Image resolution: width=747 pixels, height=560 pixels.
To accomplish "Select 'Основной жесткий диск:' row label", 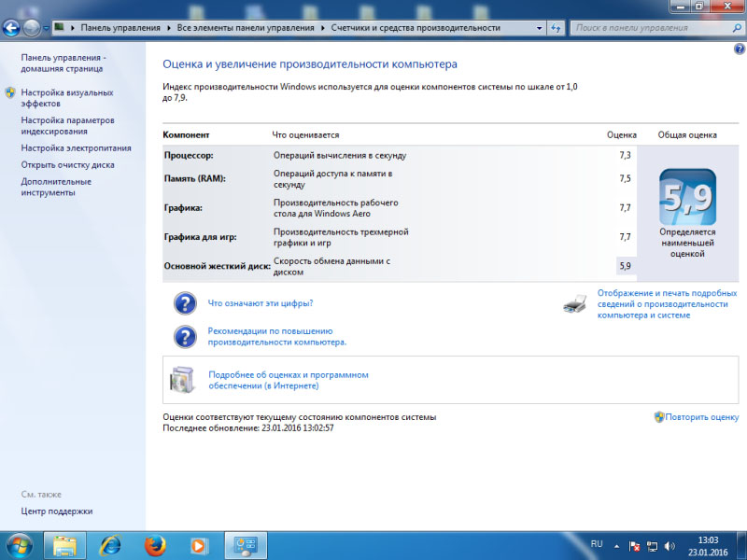I will [218, 266].
